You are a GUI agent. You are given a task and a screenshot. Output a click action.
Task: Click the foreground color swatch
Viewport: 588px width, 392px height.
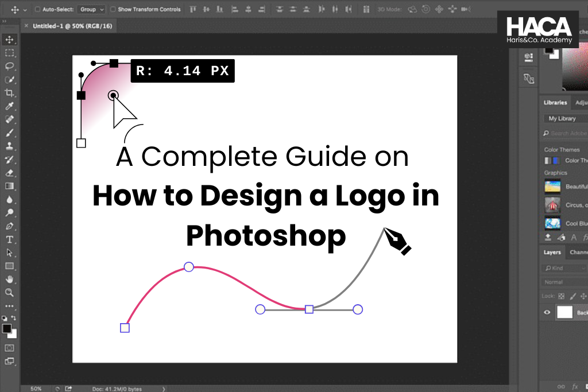point(7,329)
